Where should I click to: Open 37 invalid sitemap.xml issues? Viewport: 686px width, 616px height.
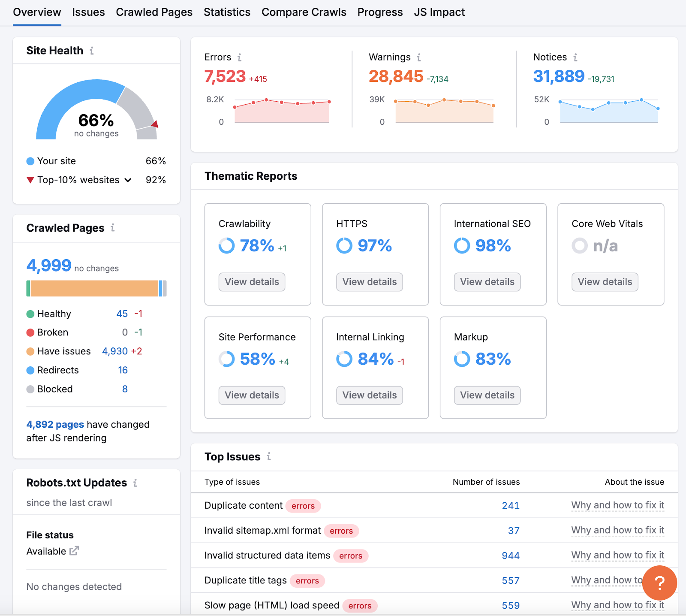[x=514, y=531]
